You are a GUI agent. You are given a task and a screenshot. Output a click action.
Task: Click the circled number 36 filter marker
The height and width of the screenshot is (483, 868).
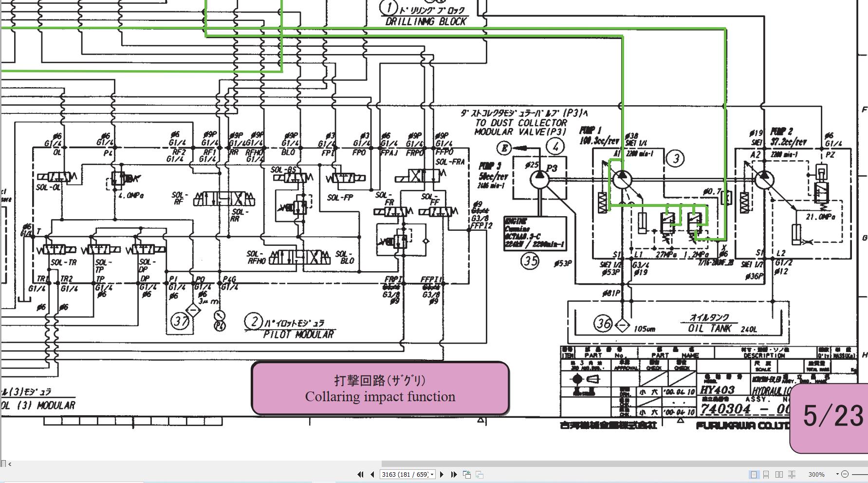(603, 323)
